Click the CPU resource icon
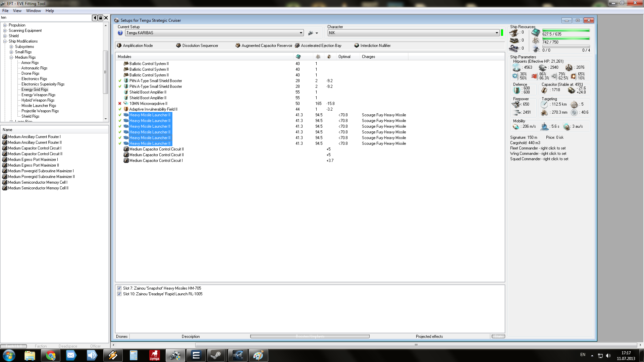This screenshot has height=362, width=644. [x=536, y=33]
